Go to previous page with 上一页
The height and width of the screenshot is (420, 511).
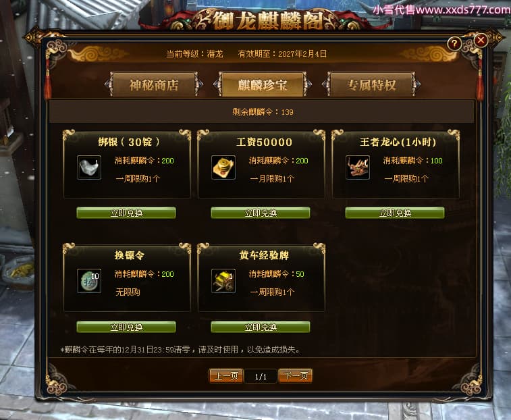tap(226, 376)
